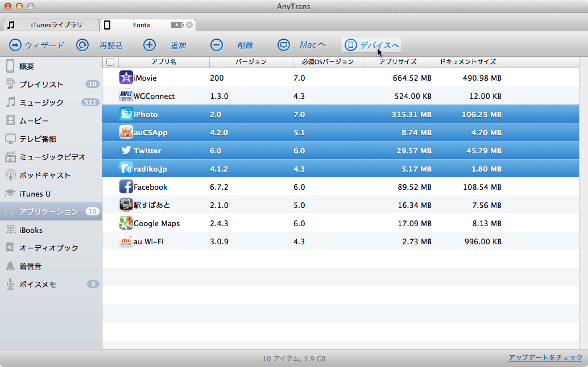Image resolution: width=588 pixels, height=367 pixels.
Task: Click the Reload (再読込) circular arrow icon
Action: tap(82, 45)
